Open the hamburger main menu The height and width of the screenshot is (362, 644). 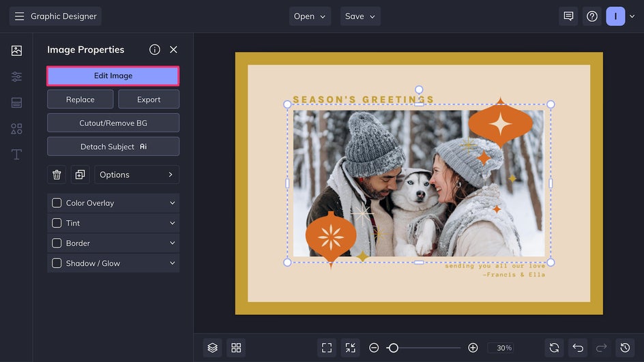coord(19,16)
